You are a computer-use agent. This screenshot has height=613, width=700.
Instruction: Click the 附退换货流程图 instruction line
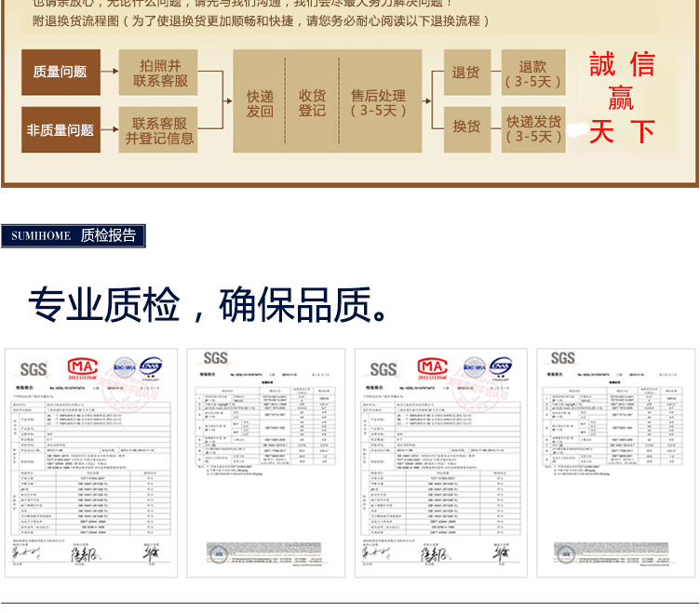coord(262,21)
